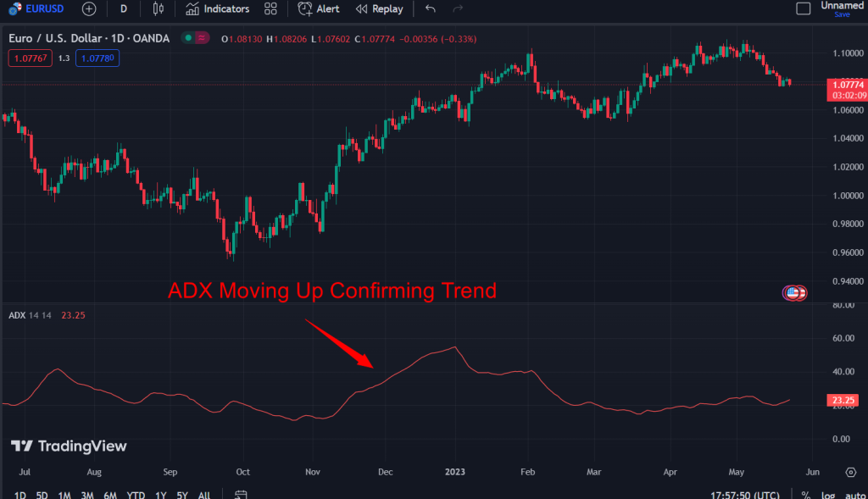Start bar Replay mode
The height and width of the screenshot is (499, 868).
379,9
